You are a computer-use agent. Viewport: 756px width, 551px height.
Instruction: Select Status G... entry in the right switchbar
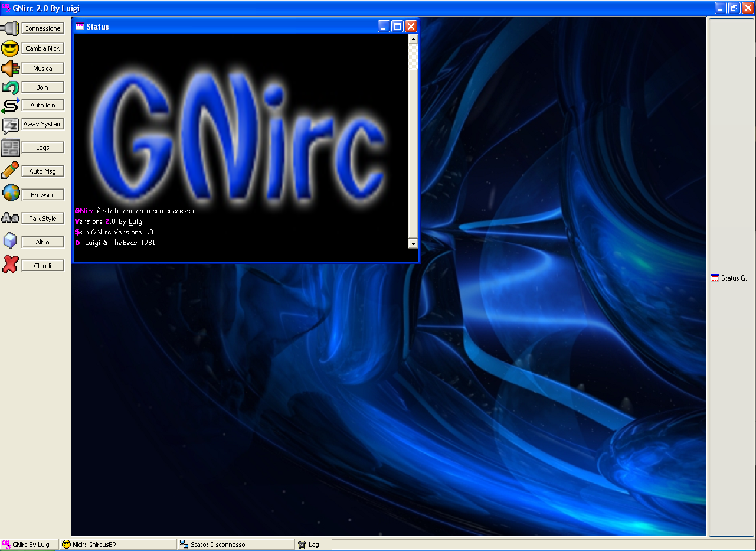731,278
